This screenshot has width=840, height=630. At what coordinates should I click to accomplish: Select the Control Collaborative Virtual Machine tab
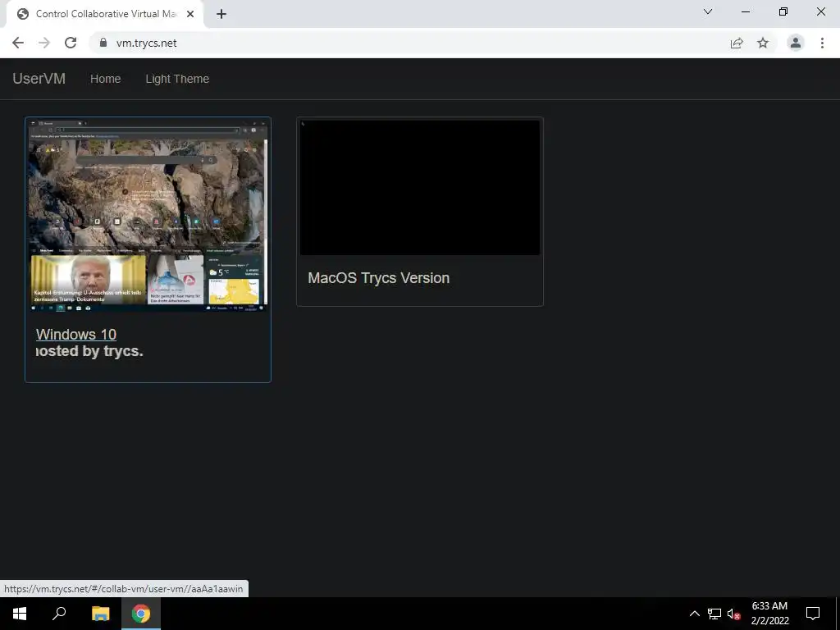[105, 14]
